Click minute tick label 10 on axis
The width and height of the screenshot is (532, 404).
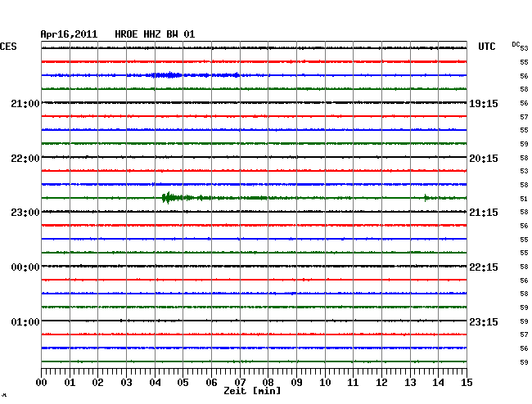pyautogui.click(x=325, y=382)
